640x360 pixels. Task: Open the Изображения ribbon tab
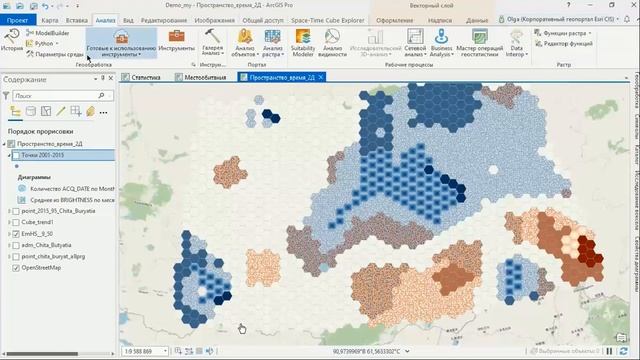click(215, 20)
